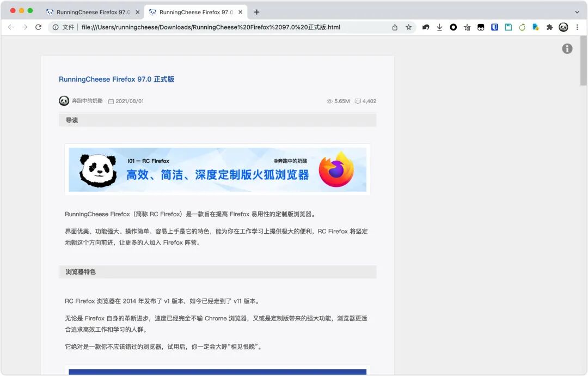This screenshot has height=376, width=588.
Task: Click the page vertical scrollbar thumb
Action: (583, 61)
